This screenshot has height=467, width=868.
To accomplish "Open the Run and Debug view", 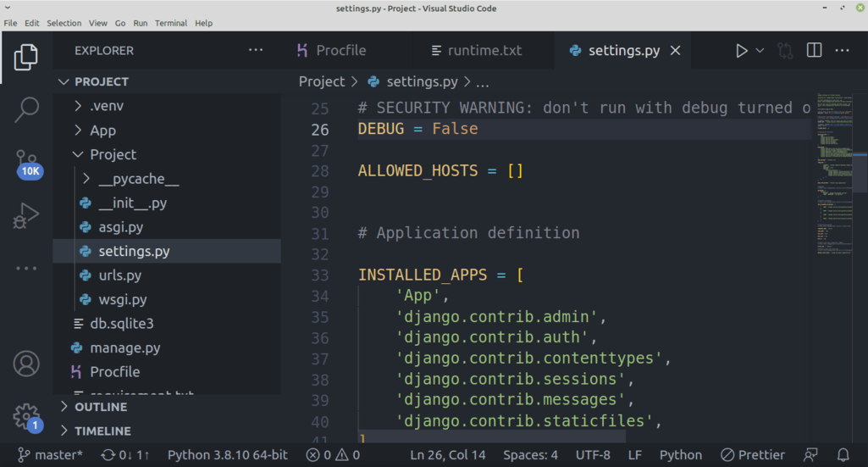I will pos(26,215).
